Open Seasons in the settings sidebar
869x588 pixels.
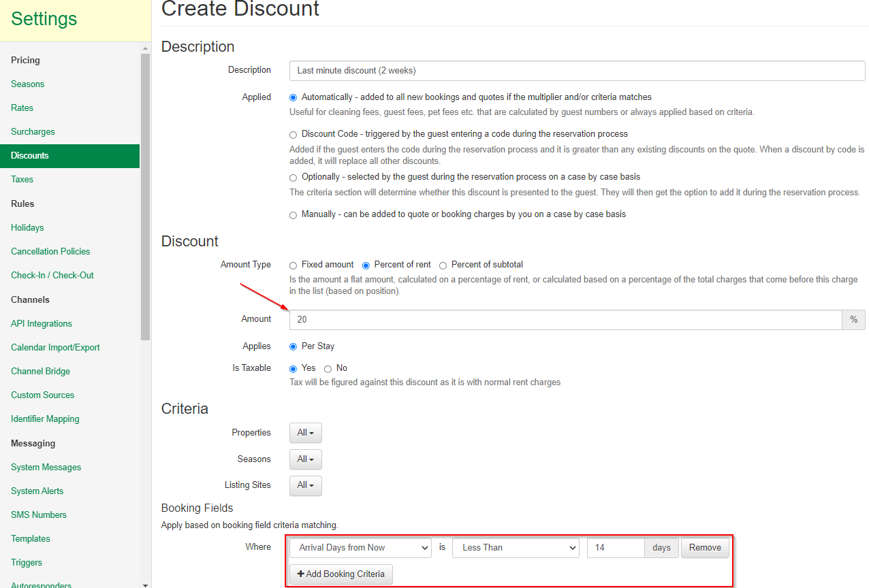pos(27,84)
